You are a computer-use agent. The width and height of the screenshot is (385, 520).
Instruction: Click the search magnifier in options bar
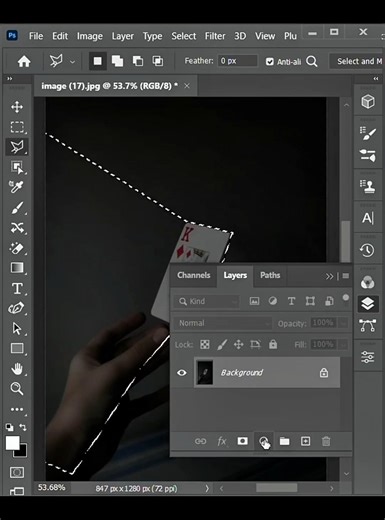tap(312, 62)
